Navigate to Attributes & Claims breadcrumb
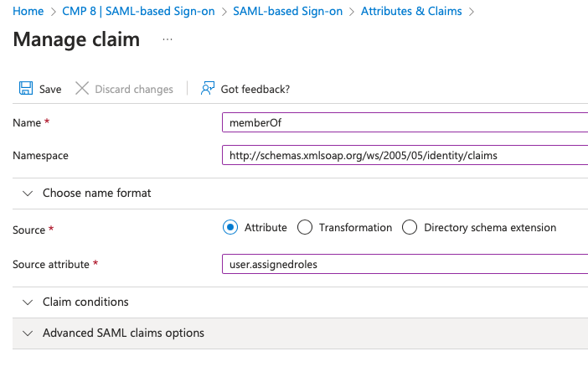 (411, 11)
